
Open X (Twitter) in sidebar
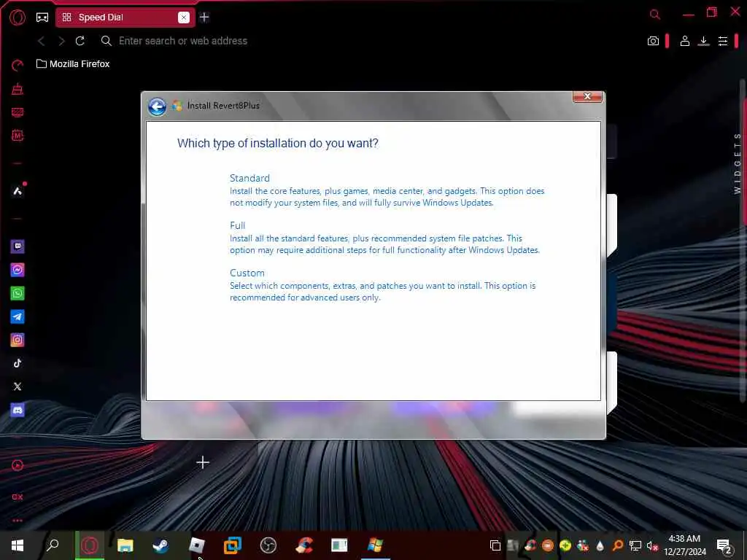(18, 386)
